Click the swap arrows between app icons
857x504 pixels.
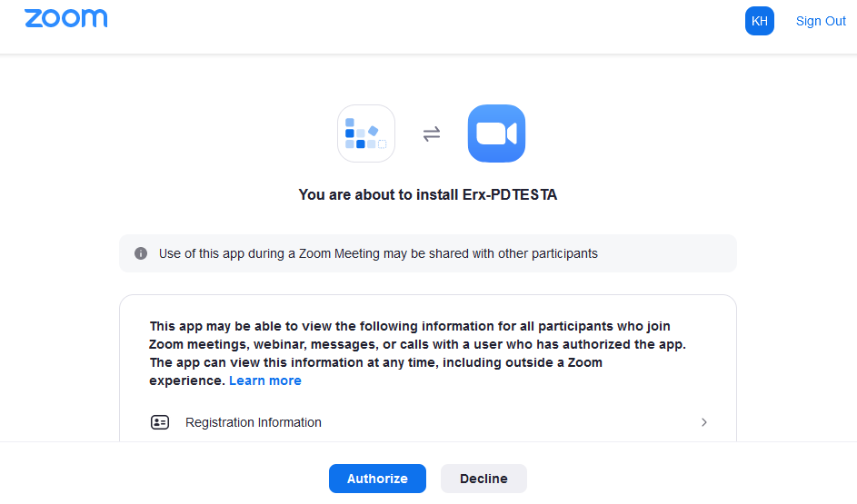[x=432, y=134]
